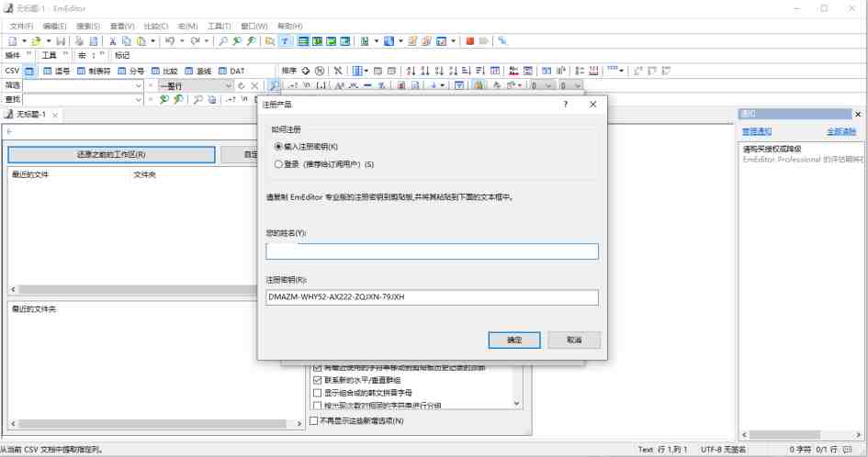Select 登录 (推荐给订阅用户) radio button
Screen dimensions: 868x457
click(278, 164)
